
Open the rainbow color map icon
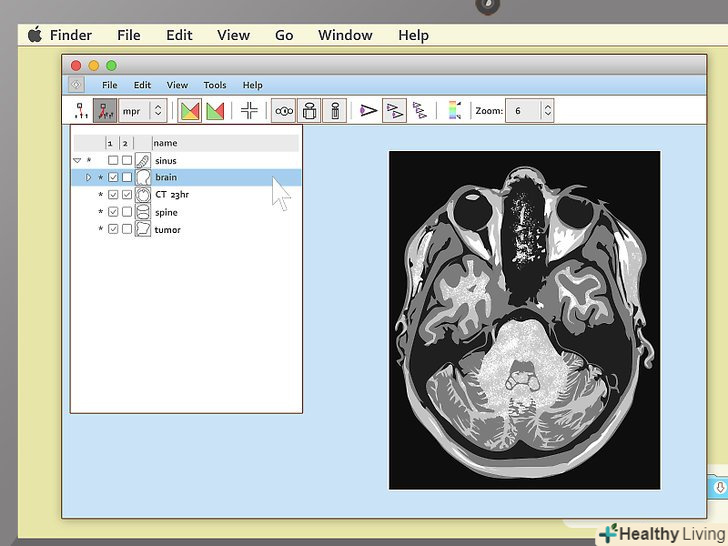454,111
